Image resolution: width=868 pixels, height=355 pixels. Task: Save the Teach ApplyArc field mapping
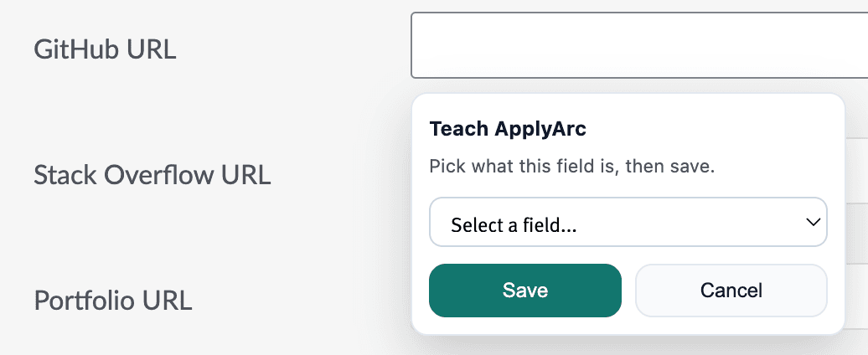[525, 291]
